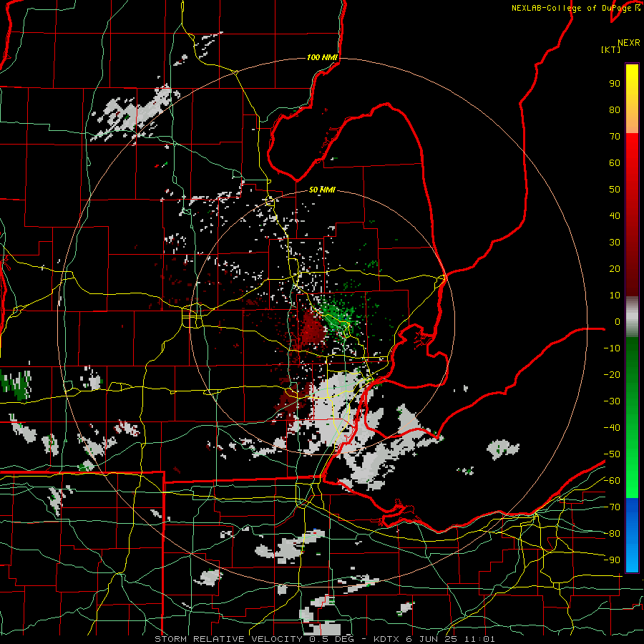Click the "NEXLAB-College of DuPage" header text
644x644 pixels.
572,8
